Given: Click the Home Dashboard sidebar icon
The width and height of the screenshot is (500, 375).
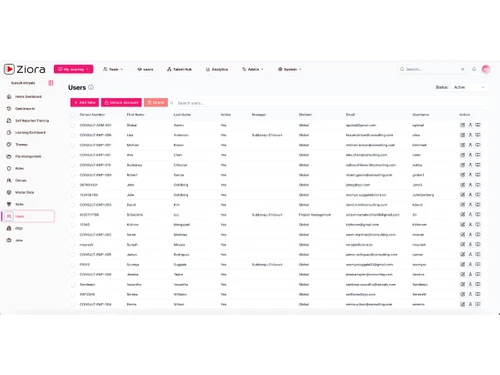Looking at the screenshot, I should [x=9, y=97].
